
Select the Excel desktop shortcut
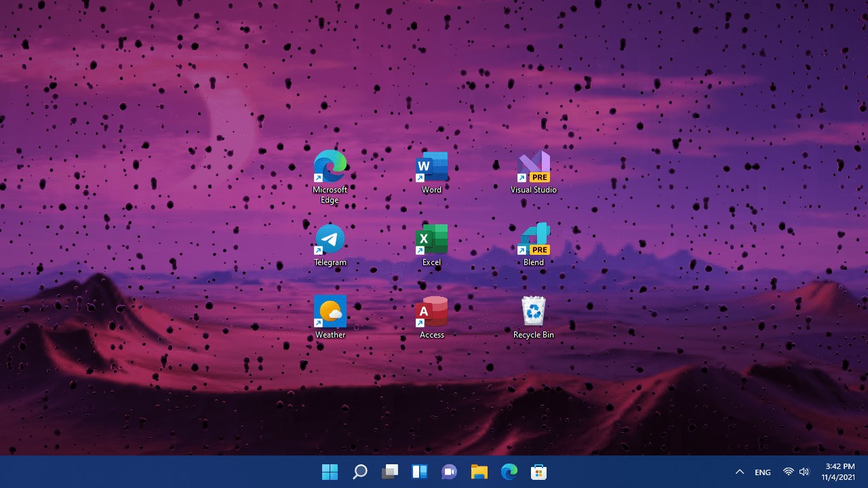coord(432,245)
